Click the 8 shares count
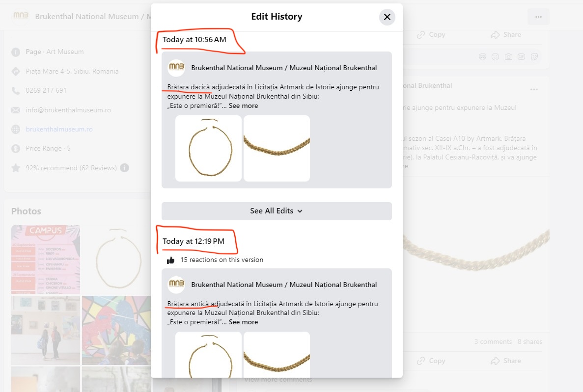Viewport: 583px width, 392px height. pyautogui.click(x=530, y=341)
